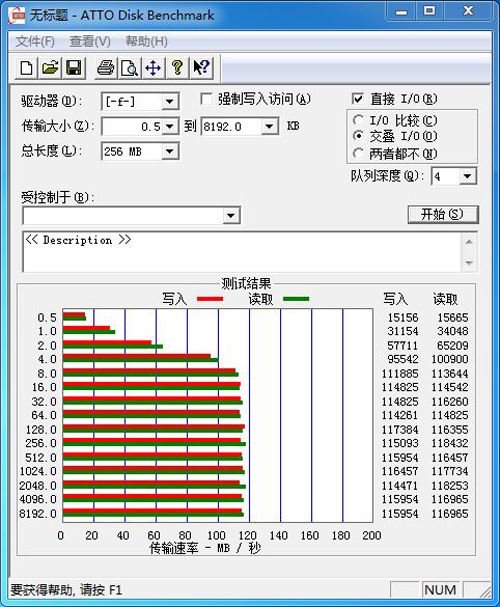Viewport: 500px width, 607px height.
Task: Click the green 读取 legend swatch
Action: point(296,299)
